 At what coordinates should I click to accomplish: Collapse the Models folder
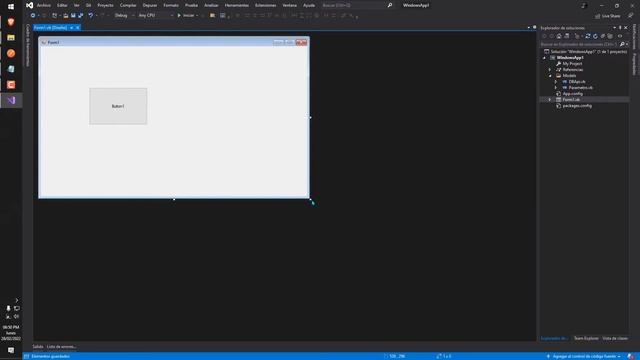coord(550,76)
